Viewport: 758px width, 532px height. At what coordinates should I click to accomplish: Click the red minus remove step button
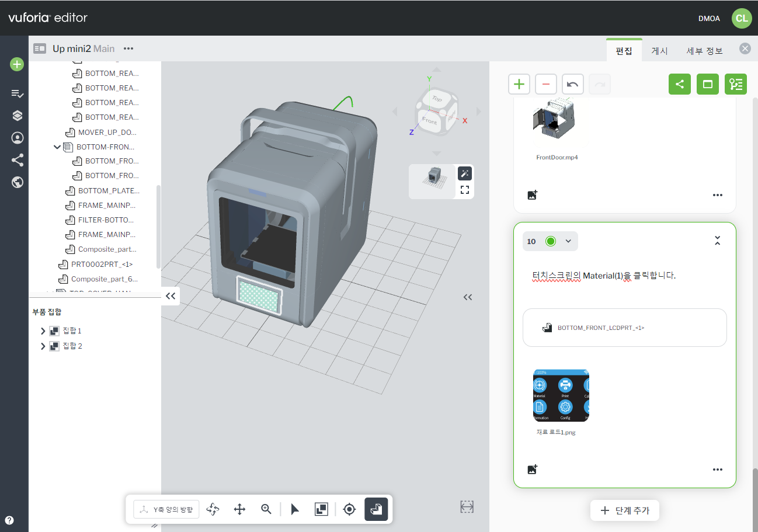pos(546,84)
